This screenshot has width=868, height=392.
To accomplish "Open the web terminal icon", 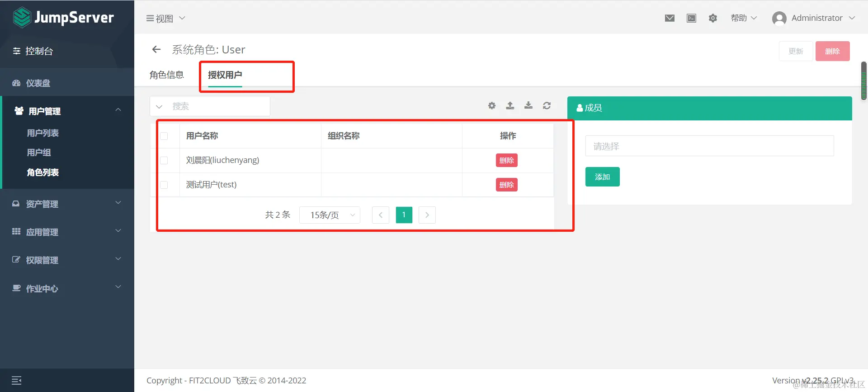I will pyautogui.click(x=691, y=18).
